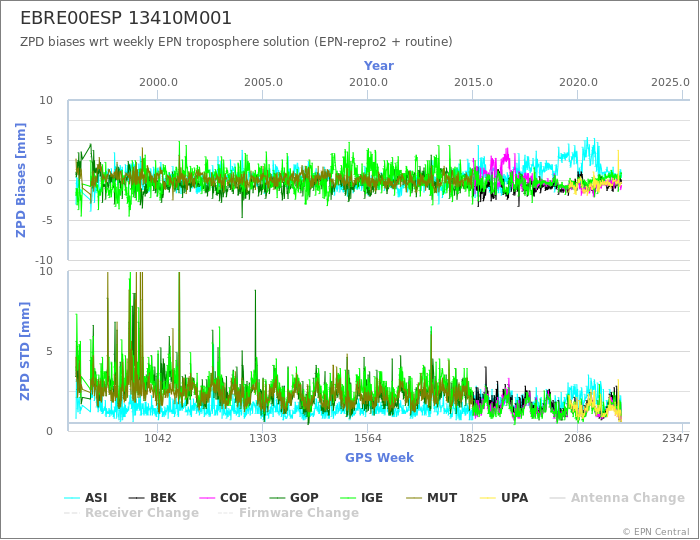
Task: Toggle the UPA series in legend
Action: click(x=504, y=498)
